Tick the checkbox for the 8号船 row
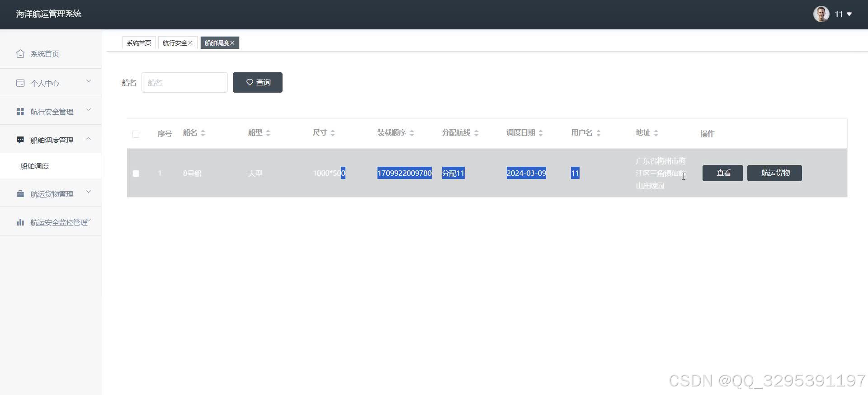Image resolution: width=868 pixels, height=395 pixels. pos(136,174)
